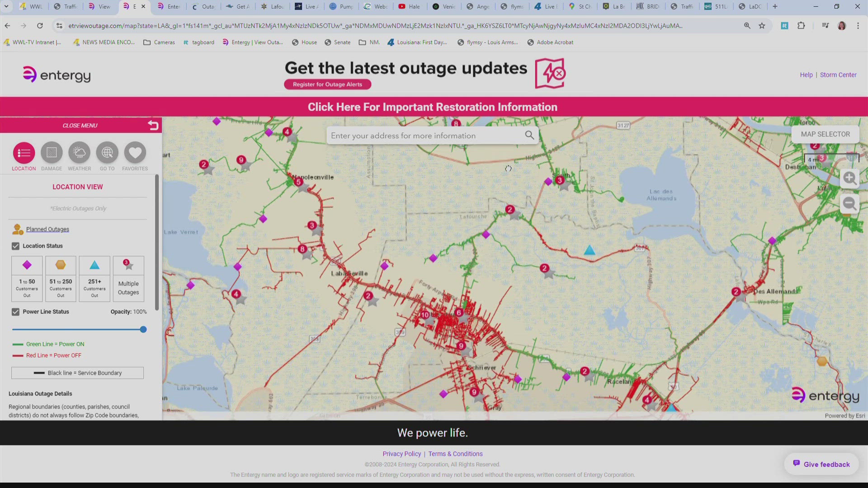Open the Adobe Acrobat bookmark
Screen dimensions: 868x488
(x=550, y=42)
